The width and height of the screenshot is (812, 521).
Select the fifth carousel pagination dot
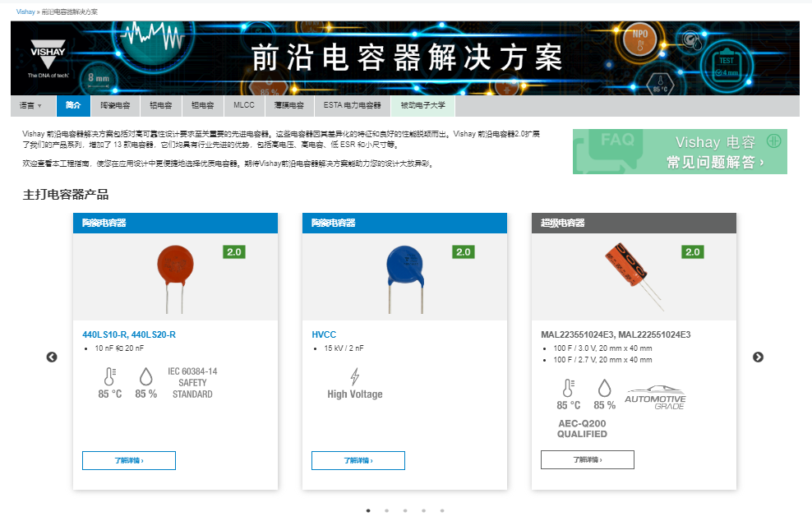coord(442,510)
